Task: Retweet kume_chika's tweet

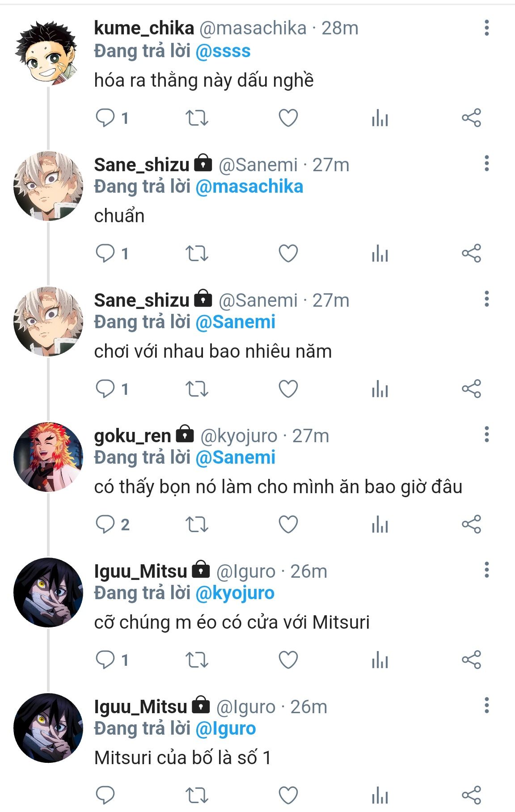Action: 197,118
